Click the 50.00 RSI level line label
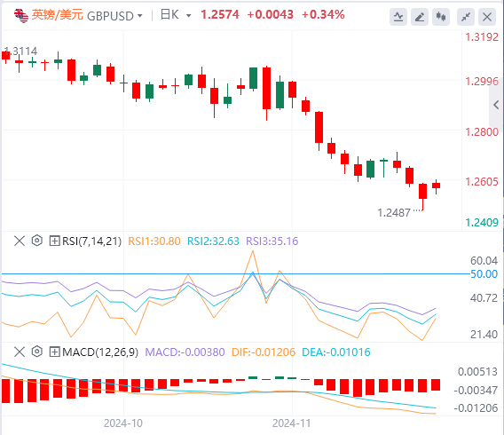Viewport: 504px width, 435px height. pos(484,274)
